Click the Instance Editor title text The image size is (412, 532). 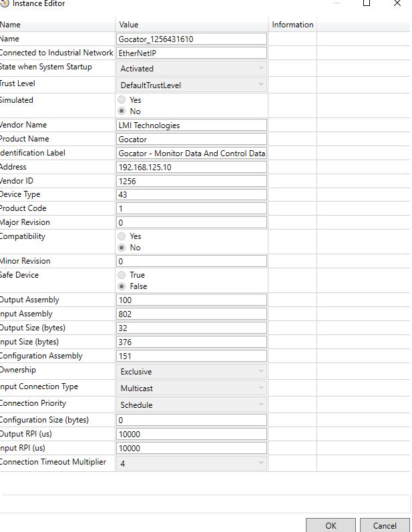pos(39,3)
